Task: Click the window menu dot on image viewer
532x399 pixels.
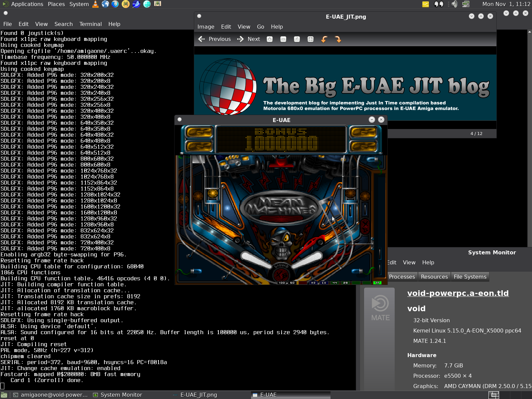Action: coord(199,16)
